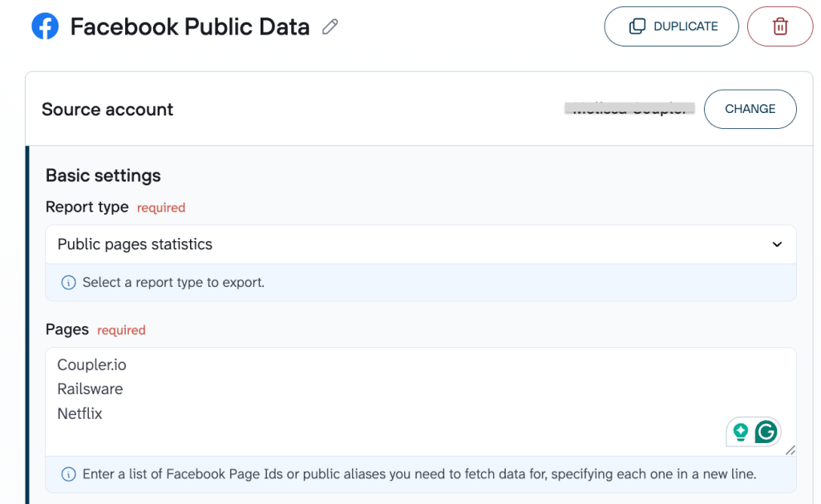Click the DUPLICATE button
The image size is (821, 504).
pyautogui.click(x=671, y=26)
